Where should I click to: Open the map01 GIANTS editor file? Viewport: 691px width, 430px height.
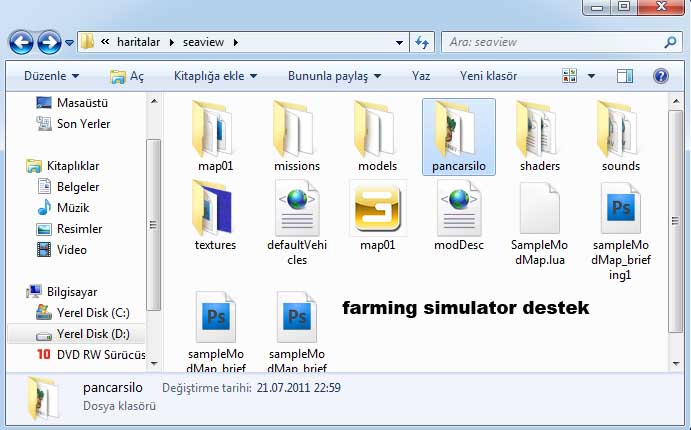pyautogui.click(x=378, y=213)
